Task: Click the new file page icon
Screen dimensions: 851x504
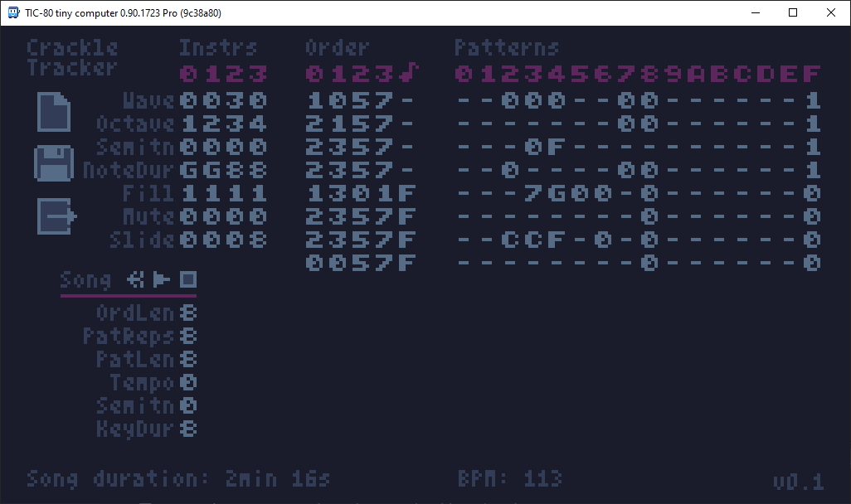Action: point(54,112)
